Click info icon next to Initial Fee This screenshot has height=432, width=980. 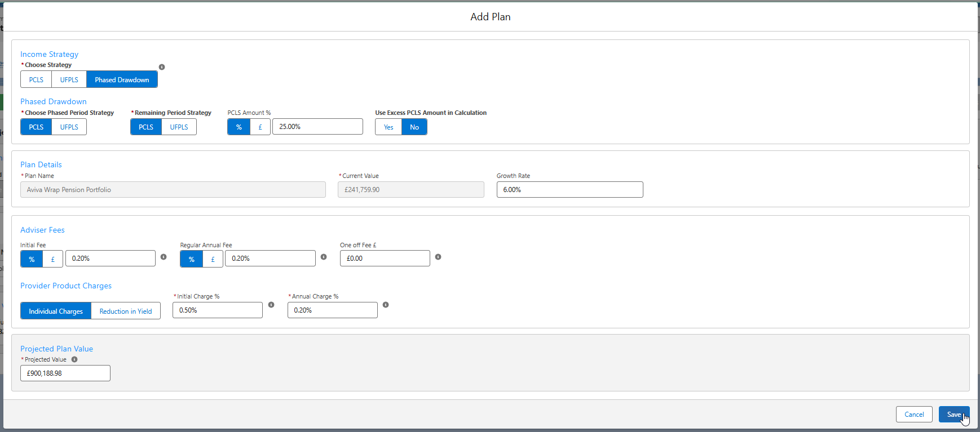click(164, 257)
